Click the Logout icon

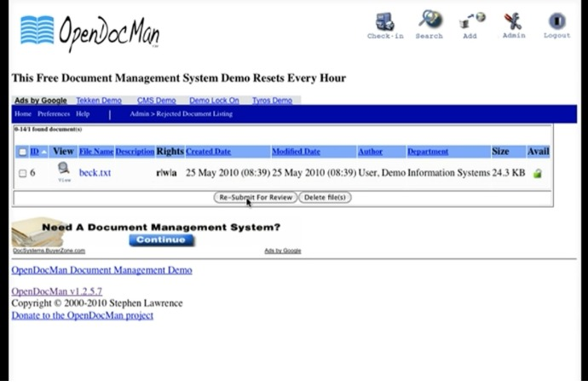pos(556,21)
